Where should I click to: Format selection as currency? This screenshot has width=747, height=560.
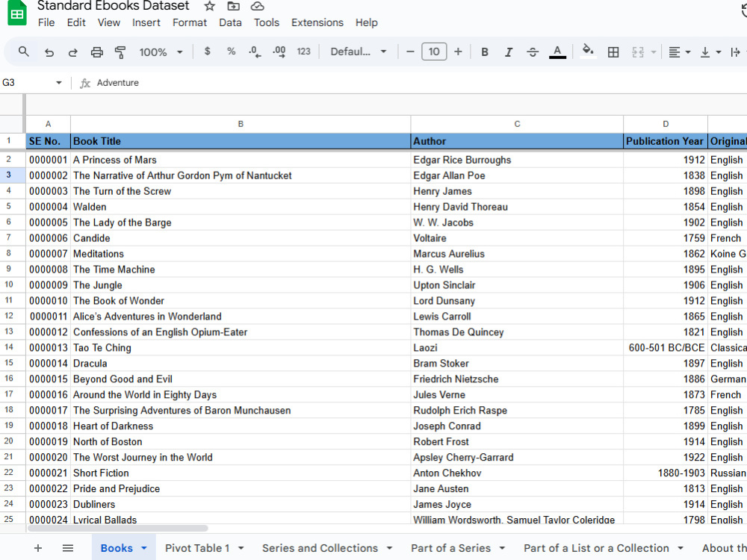coord(207,52)
